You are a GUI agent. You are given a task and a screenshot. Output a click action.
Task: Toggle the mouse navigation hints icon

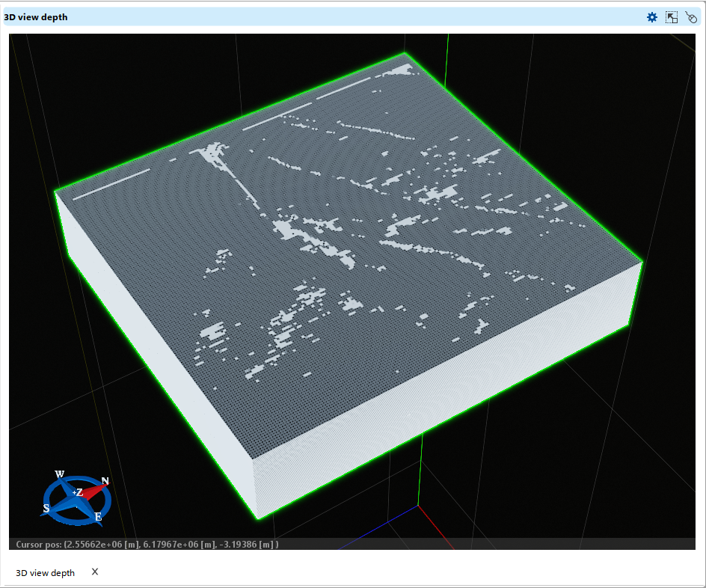pos(690,16)
